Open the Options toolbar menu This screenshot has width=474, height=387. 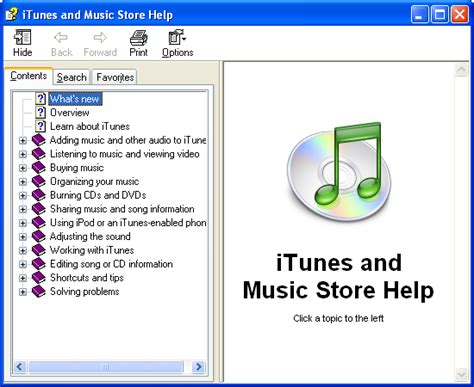(x=177, y=43)
